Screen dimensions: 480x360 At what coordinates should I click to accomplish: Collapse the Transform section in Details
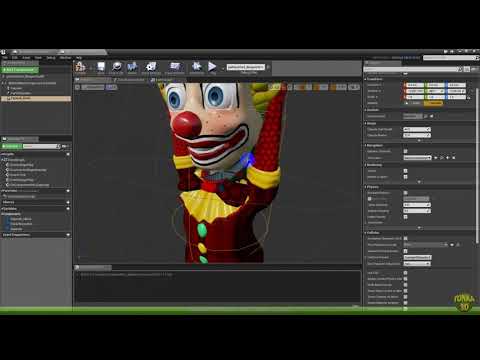click(366, 79)
